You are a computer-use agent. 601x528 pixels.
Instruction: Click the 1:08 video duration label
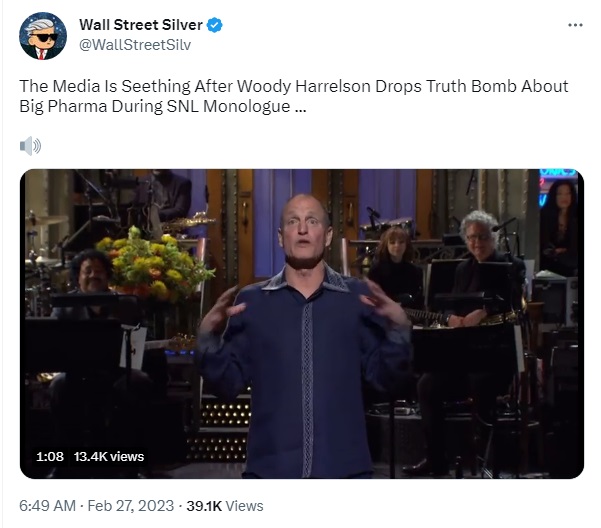[x=50, y=456]
